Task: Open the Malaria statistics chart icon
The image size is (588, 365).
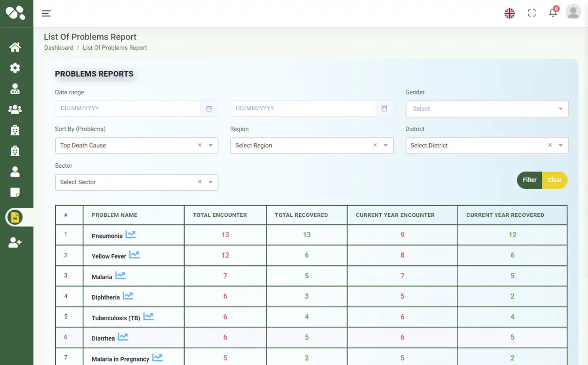Action: [x=120, y=275]
